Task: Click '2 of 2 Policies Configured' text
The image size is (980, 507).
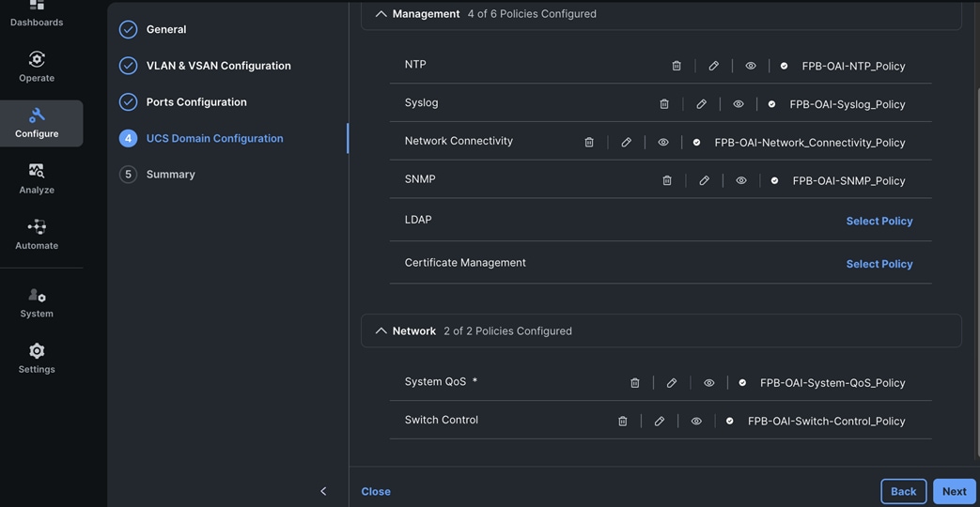Action: point(507,330)
